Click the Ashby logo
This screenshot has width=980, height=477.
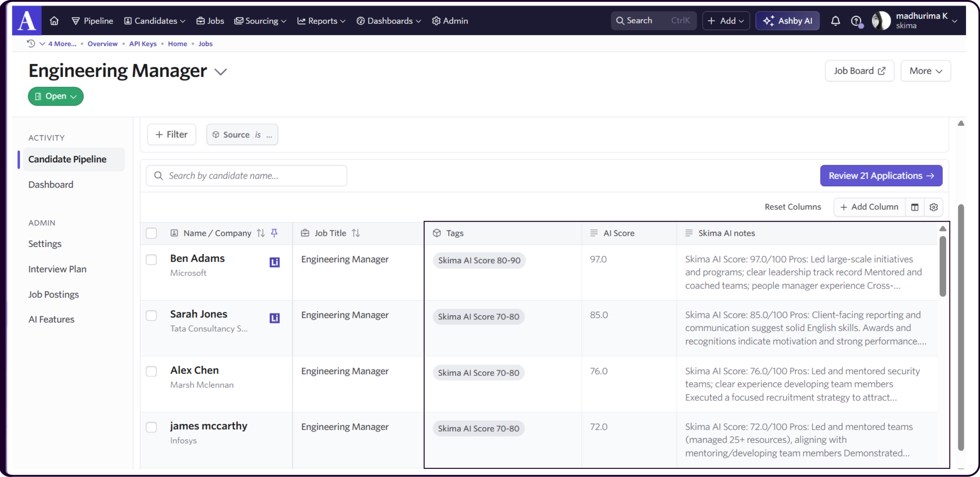27,20
